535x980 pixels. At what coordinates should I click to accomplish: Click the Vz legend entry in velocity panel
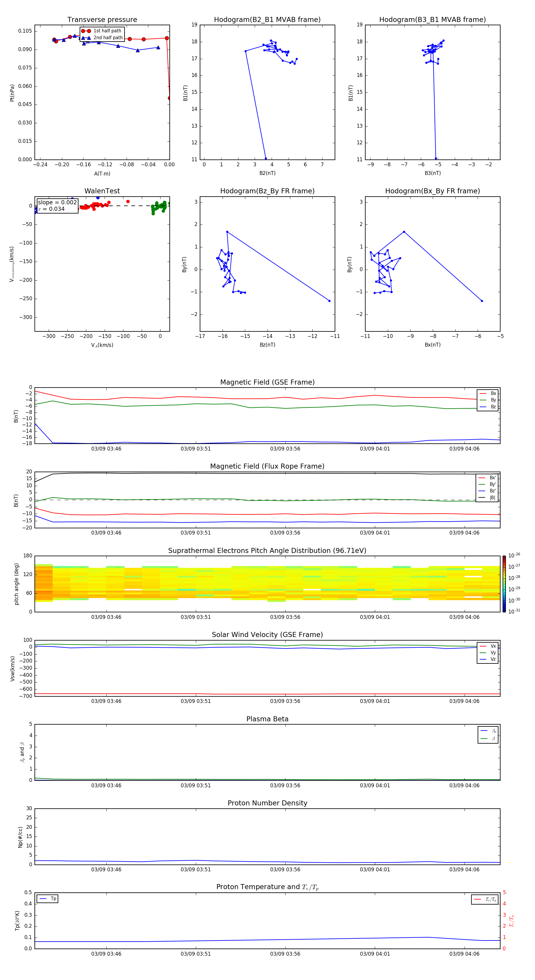click(x=488, y=659)
